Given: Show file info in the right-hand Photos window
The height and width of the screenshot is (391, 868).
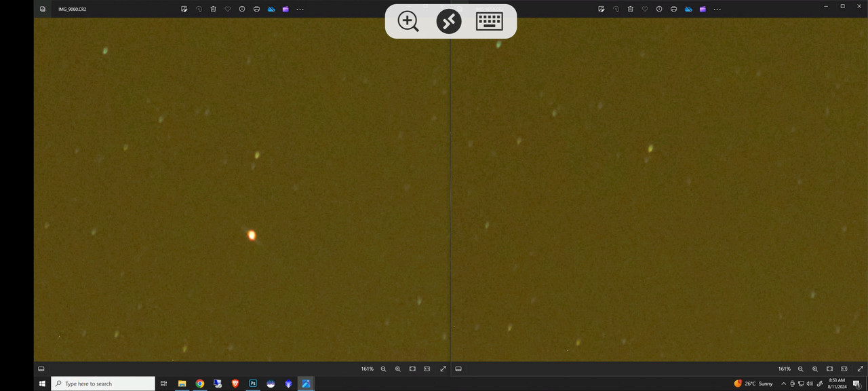Looking at the screenshot, I should coord(659,10).
